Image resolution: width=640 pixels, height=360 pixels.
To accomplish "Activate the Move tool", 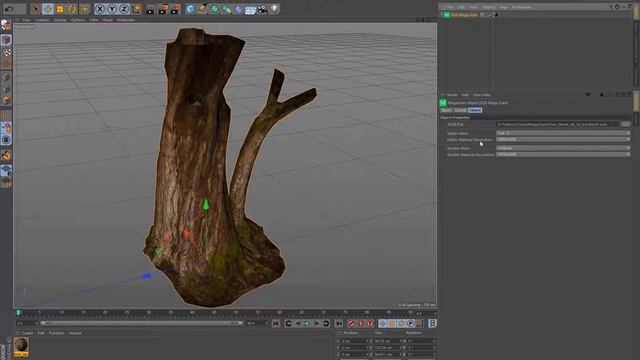I will click(x=48, y=9).
